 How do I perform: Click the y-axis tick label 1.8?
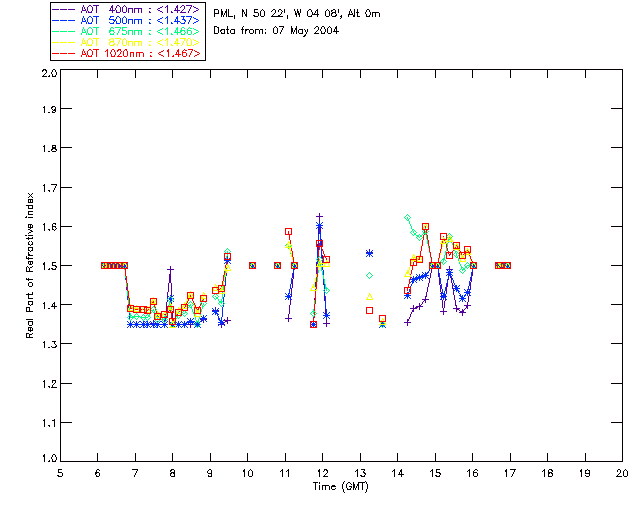click(49, 148)
